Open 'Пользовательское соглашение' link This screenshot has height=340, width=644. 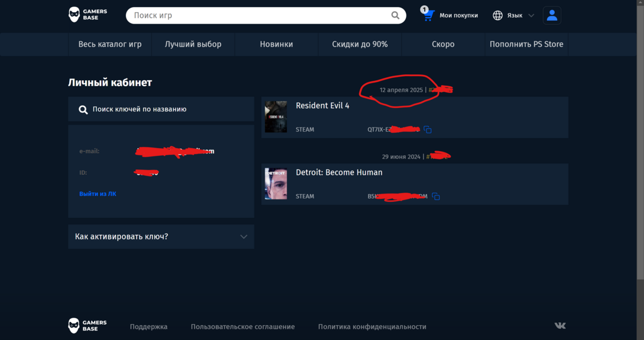(x=243, y=327)
